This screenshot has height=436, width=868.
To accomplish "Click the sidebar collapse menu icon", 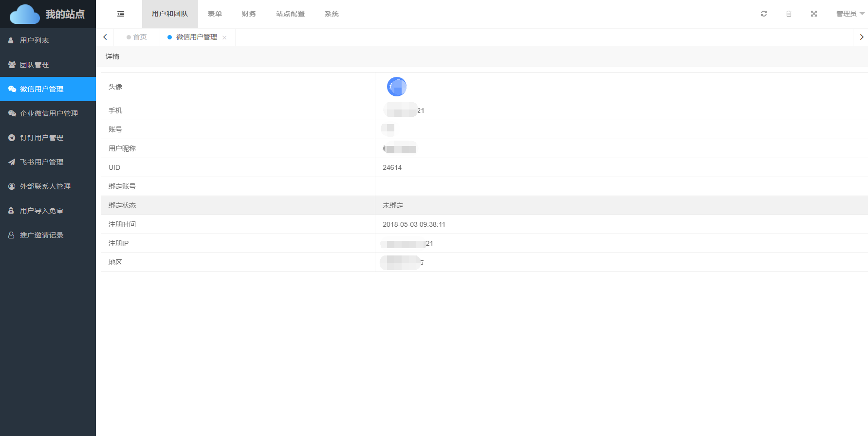I will coord(121,14).
